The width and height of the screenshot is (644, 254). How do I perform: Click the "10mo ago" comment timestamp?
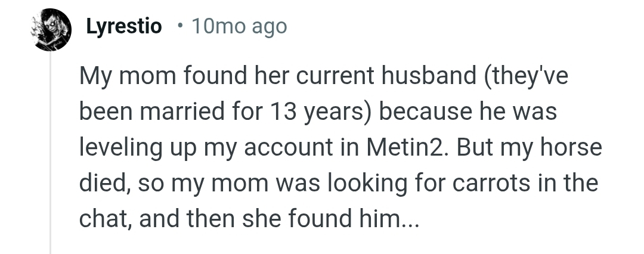239,27
